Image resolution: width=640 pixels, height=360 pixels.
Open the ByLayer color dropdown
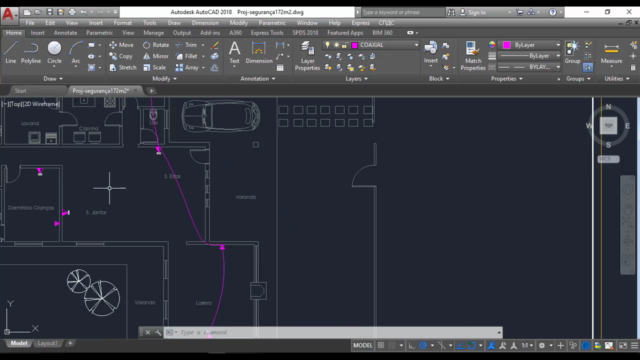[531, 45]
